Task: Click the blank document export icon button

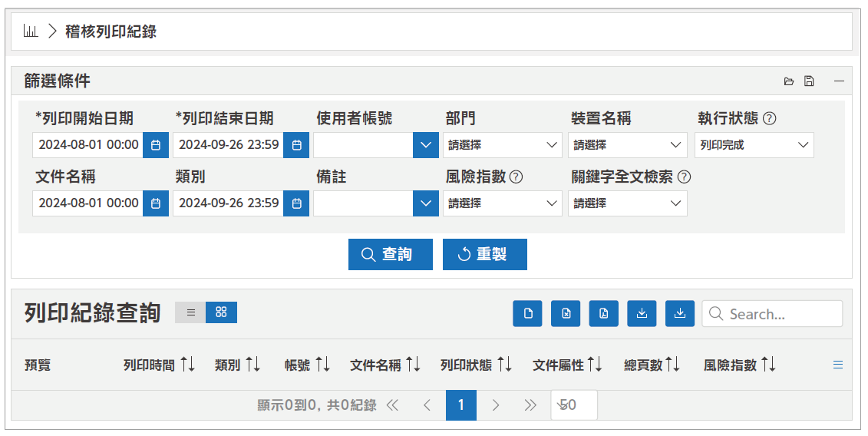Action: (527, 313)
